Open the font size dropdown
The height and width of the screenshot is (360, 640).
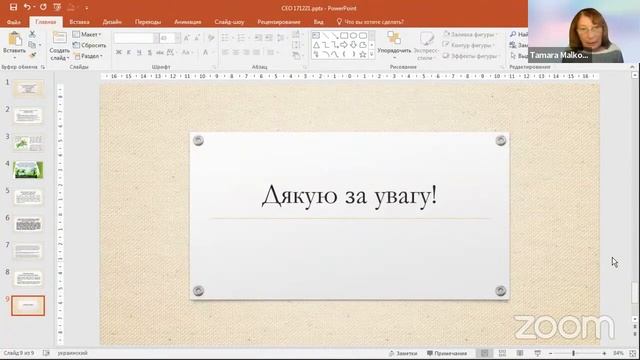pyautogui.click(x=178, y=38)
